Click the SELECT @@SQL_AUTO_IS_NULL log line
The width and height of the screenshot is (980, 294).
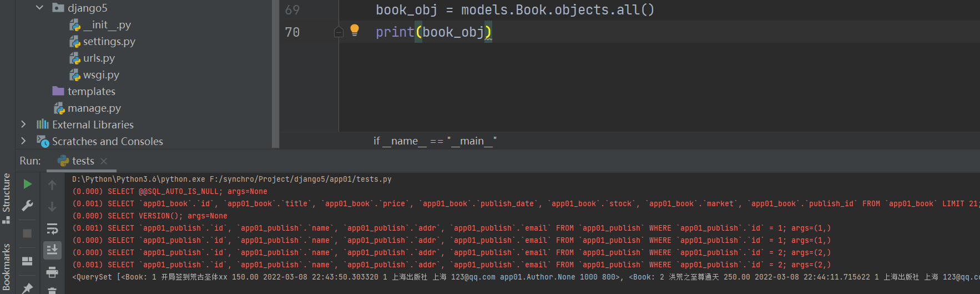[170, 191]
